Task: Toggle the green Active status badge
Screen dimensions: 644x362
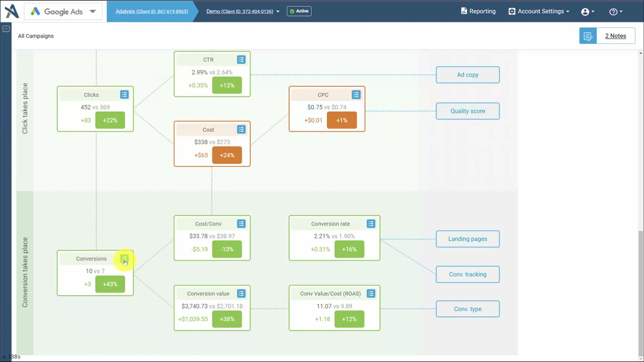Action: (299, 11)
